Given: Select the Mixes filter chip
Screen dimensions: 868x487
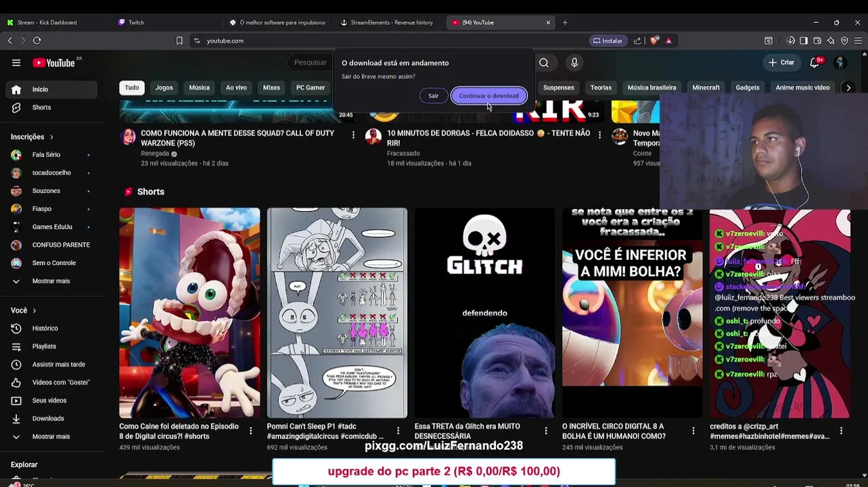Looking at the screenshot, I should (x=271, y=87).
